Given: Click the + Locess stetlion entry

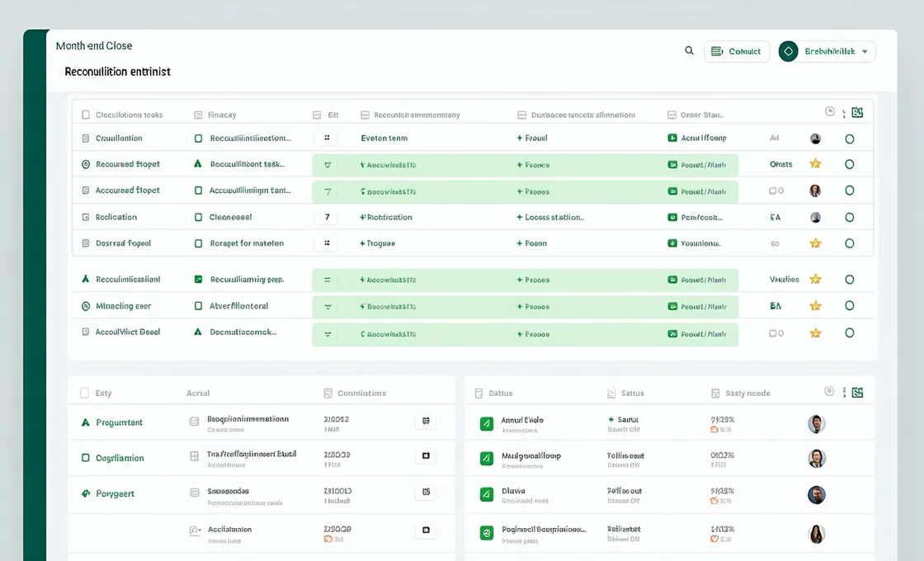Looking at the screenshot, I should pos(550,218).
